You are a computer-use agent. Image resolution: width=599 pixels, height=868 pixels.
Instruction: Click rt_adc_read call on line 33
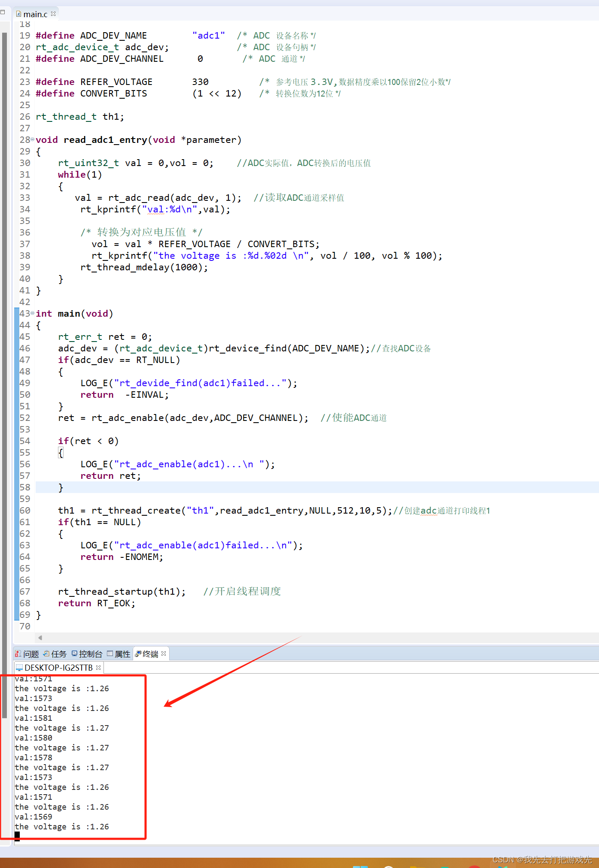coord(175,198)
